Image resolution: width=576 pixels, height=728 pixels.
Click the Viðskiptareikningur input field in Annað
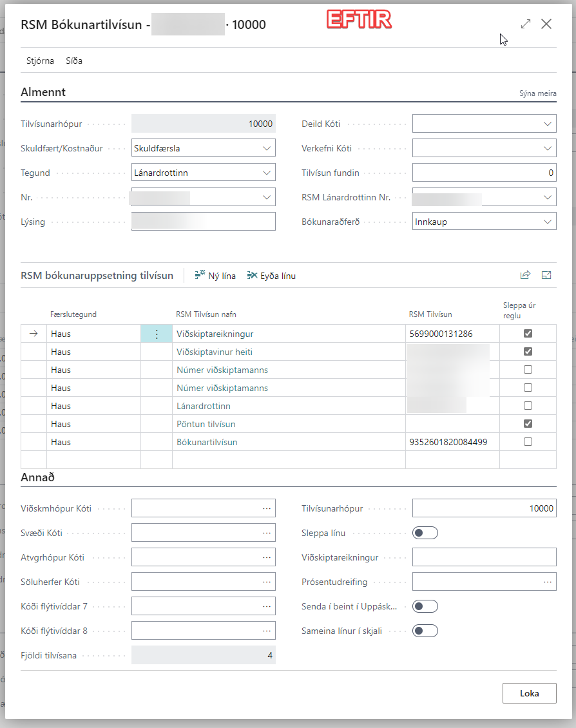tap(484, 557)
